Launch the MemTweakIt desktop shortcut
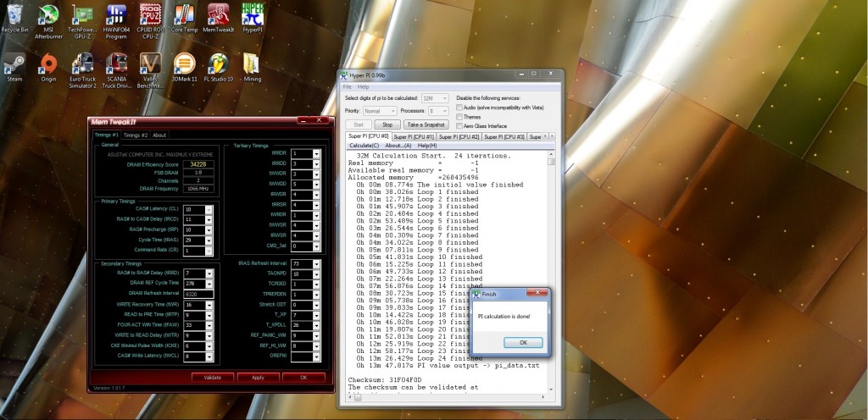This screenshot has width=868, height=420. (x=218, y=19)
